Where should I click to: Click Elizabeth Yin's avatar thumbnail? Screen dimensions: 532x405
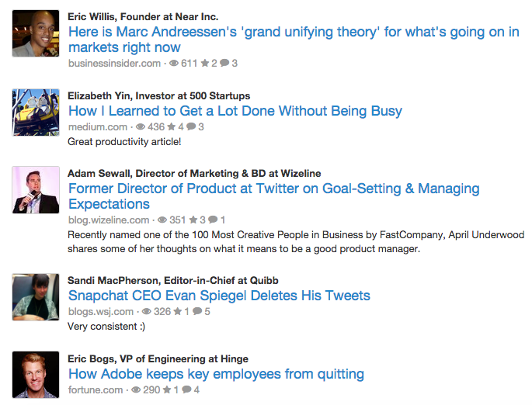(x=36, y=112)
